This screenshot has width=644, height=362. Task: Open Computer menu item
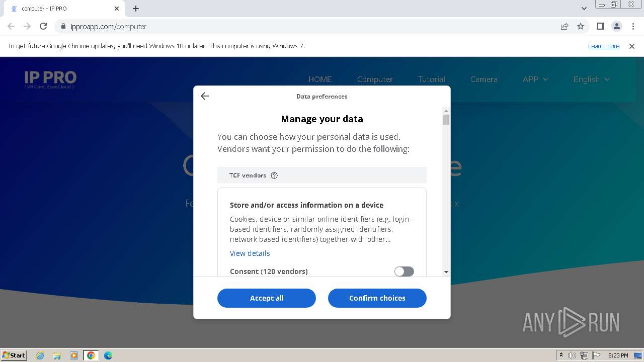(375, 79)
